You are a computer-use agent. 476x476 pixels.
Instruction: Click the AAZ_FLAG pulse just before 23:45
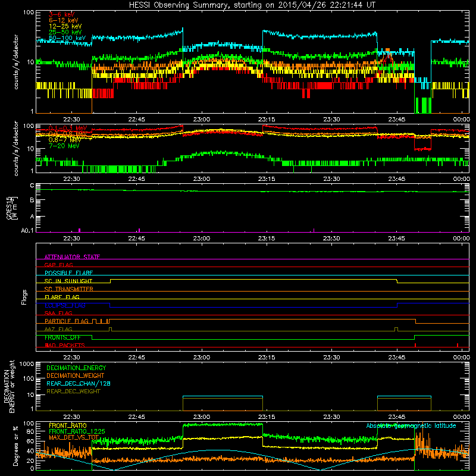pyautogui.click(x=396, y=329)
